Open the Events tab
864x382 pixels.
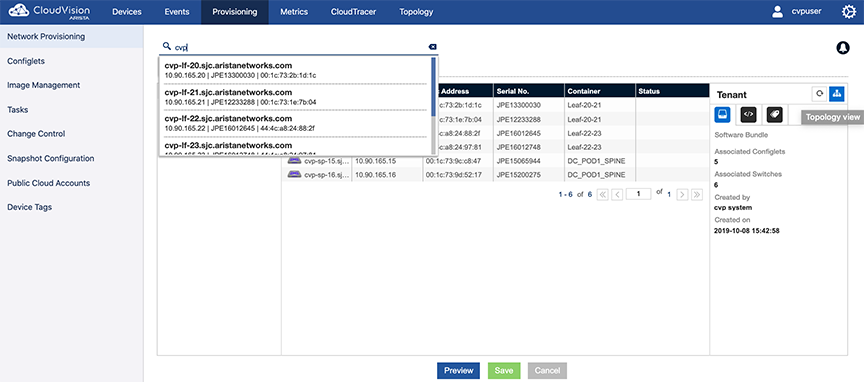click(x=177, y=12)
